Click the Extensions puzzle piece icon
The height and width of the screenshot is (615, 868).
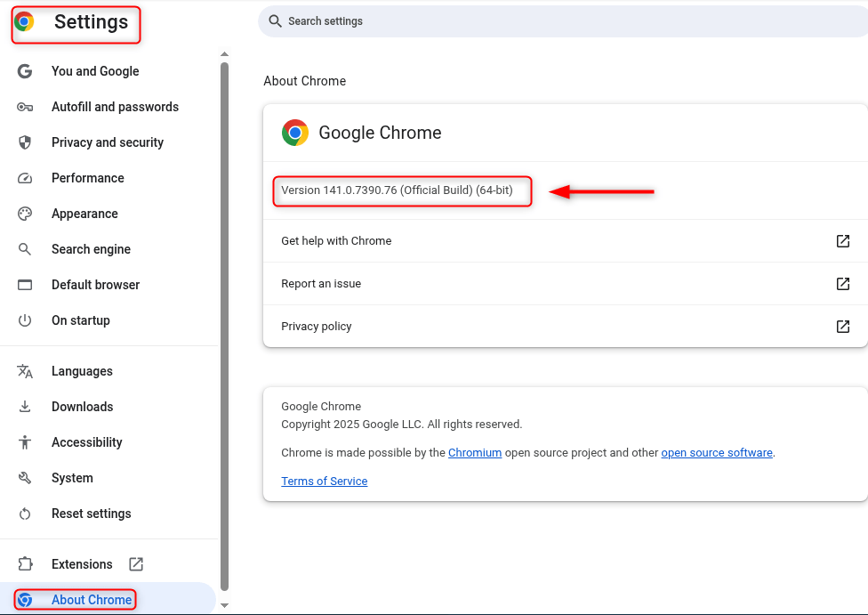[25, 564]
